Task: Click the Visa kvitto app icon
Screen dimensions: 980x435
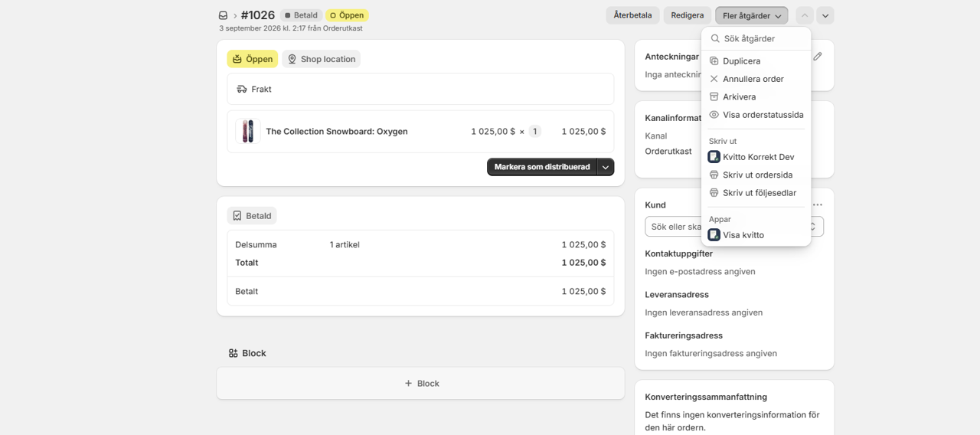Action: (714, 235)
